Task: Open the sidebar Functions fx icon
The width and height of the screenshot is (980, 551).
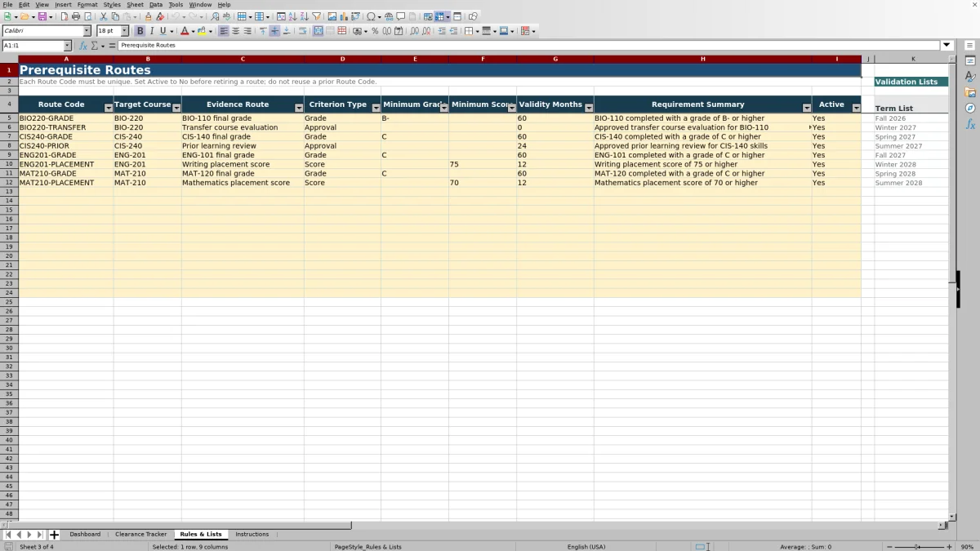Action: [x=970, y=124]
